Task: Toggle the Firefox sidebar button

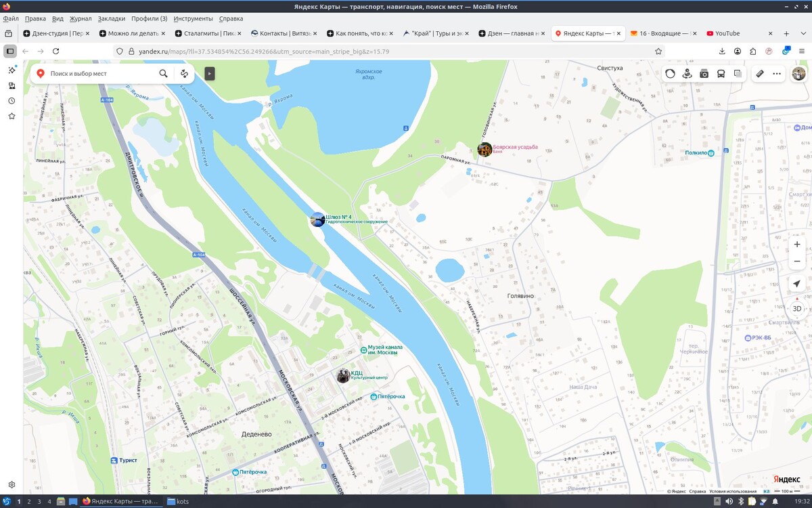Action: [9, 51]
